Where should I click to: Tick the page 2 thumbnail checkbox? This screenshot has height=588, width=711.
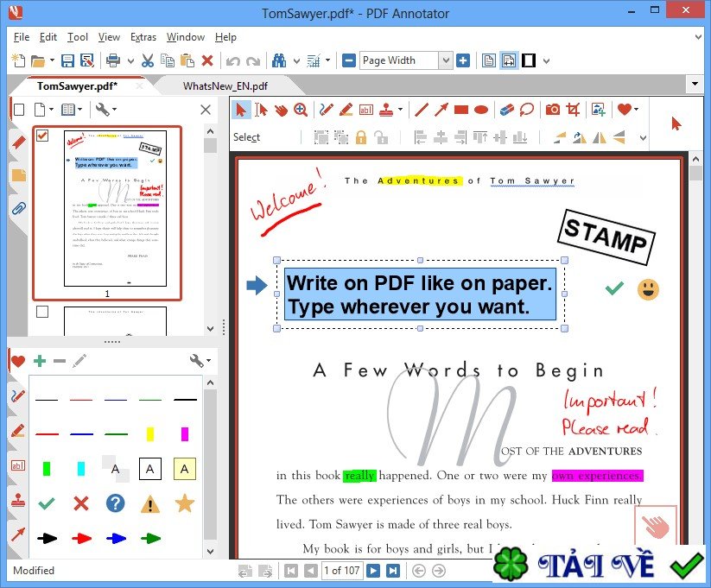pyautogui.click(x=42, y=312)
